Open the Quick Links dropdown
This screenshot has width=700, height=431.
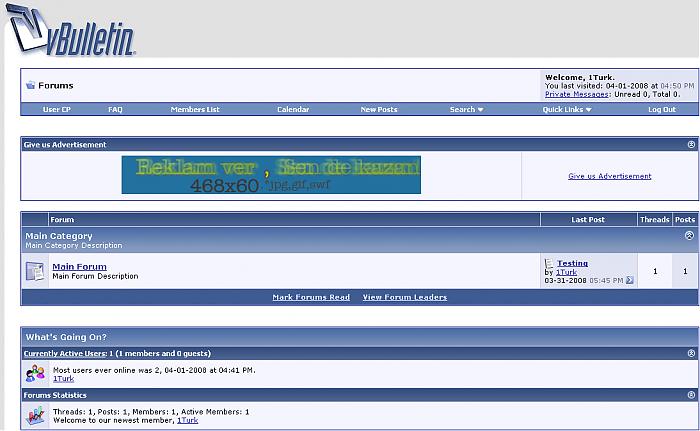pos(567,109)
